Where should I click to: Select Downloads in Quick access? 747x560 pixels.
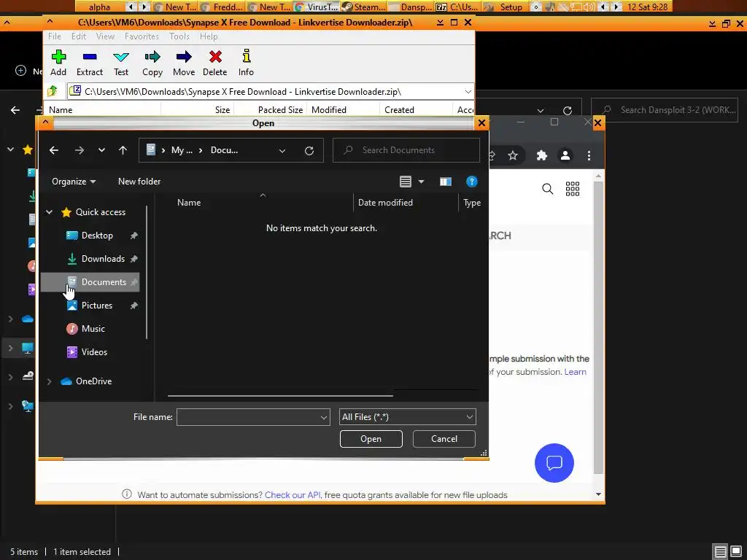[102, 259]
